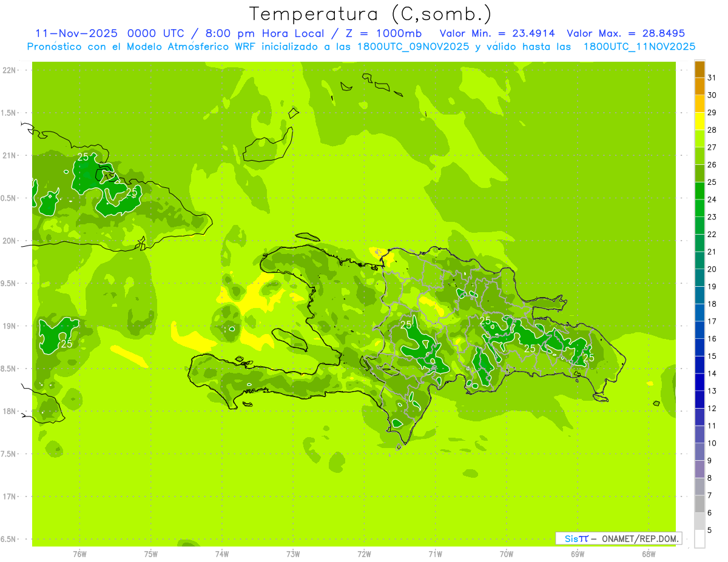This screenshot has width=728, height=562.
Task: Click the 20N latitude axis label
Action: tap(10, 241)
